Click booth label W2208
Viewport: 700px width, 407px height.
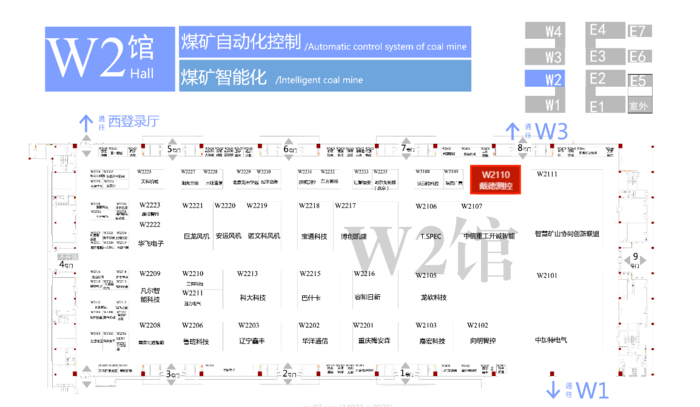(150, 325)
